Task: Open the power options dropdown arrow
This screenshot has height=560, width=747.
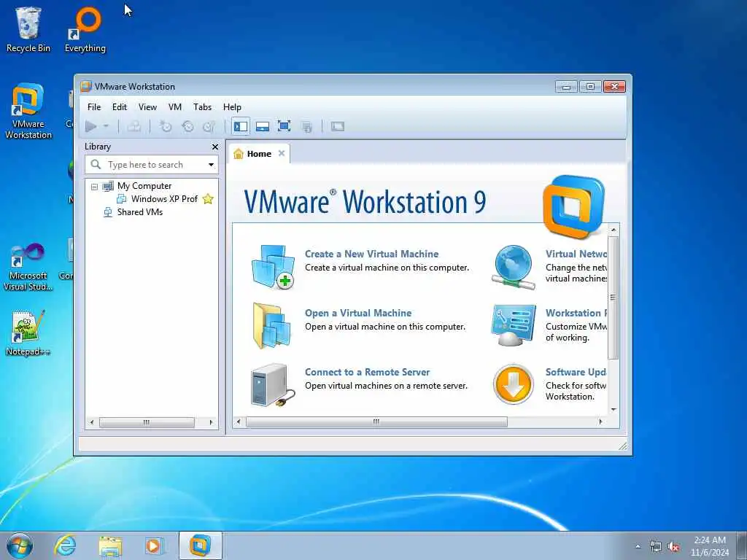Action: 106,126
